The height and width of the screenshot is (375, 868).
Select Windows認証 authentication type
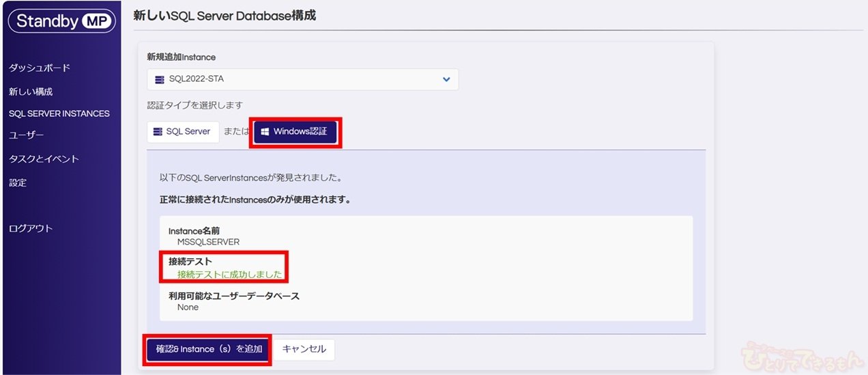295,132
